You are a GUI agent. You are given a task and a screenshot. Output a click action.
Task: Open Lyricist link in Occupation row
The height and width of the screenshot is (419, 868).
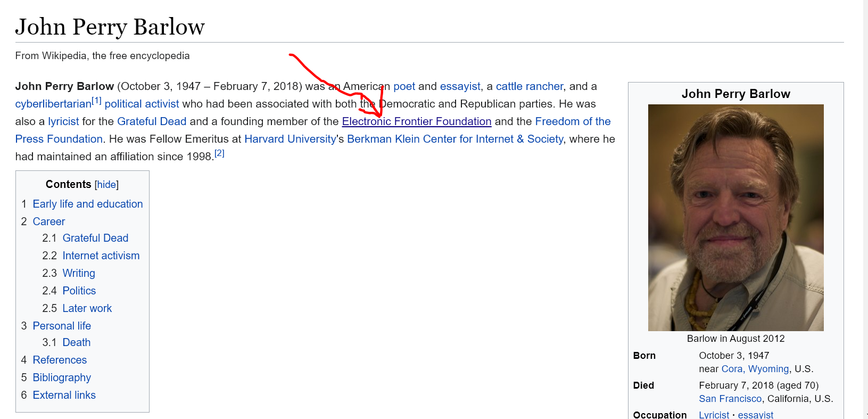(714, 415)
